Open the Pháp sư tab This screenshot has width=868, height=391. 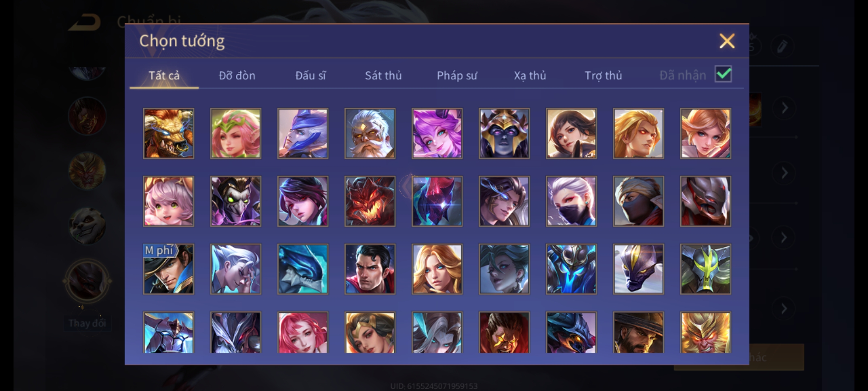457,75
